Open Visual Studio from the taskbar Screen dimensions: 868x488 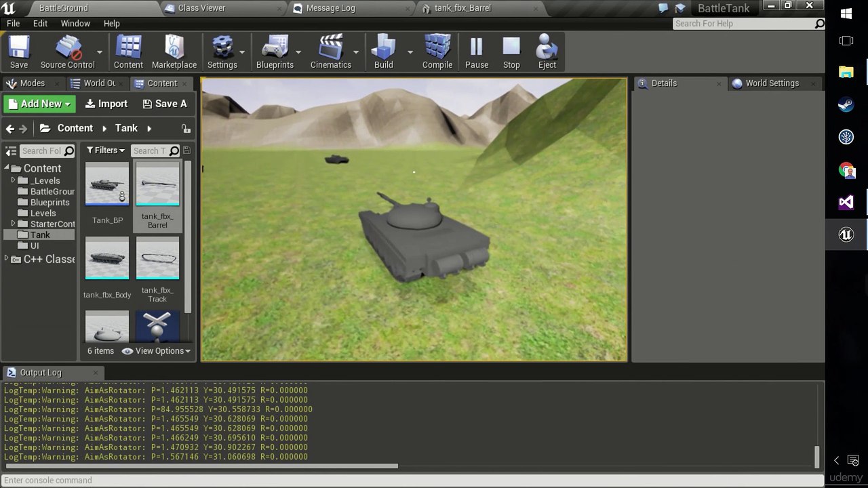click(x=846, y=202)
